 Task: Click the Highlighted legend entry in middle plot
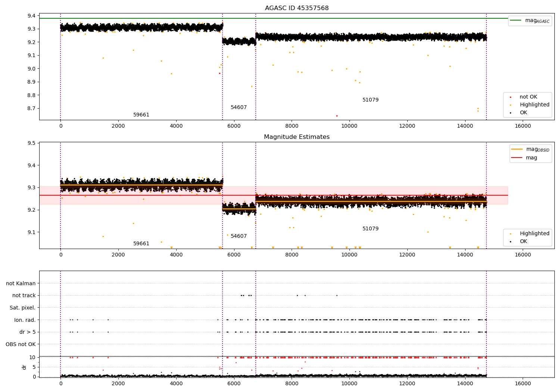coord(530,234)
